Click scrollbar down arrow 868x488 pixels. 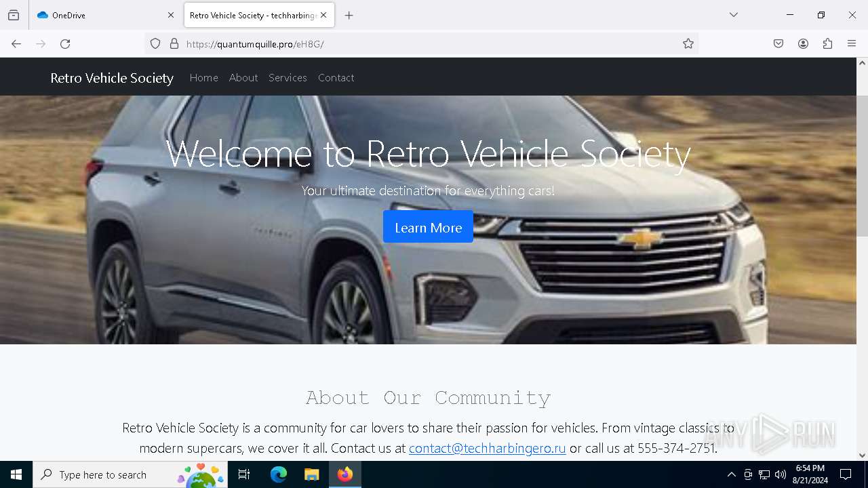[x=862, y=455]
